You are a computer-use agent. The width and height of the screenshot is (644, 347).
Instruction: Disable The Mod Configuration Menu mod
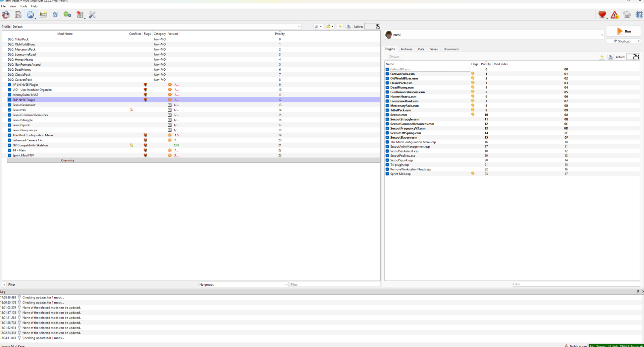(x=9, y=135)
